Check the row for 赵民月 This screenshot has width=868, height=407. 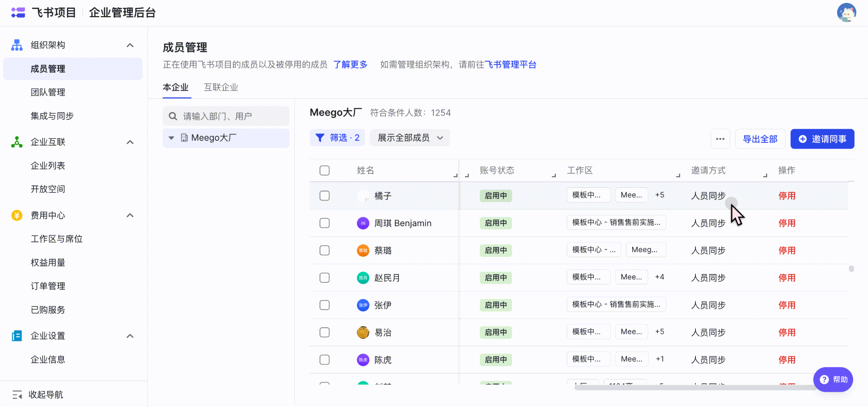[x=325, y=278]
